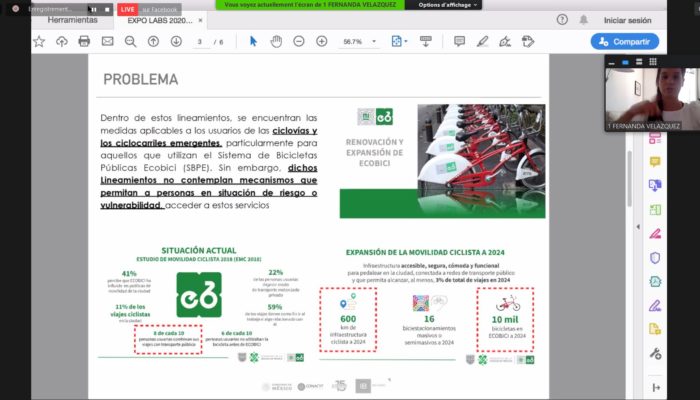Click Iniciar sesión to sign in

pos(627,20)
